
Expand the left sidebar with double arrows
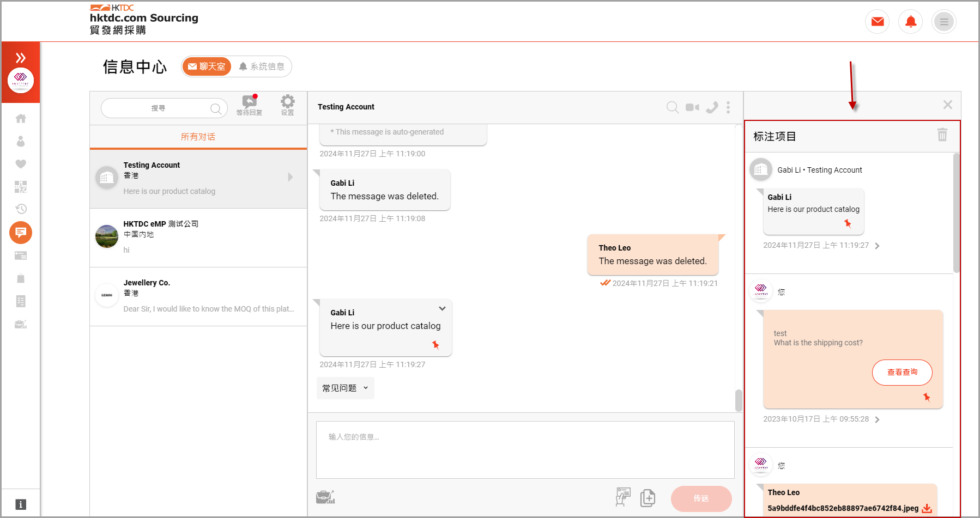(x=21, y=58)
